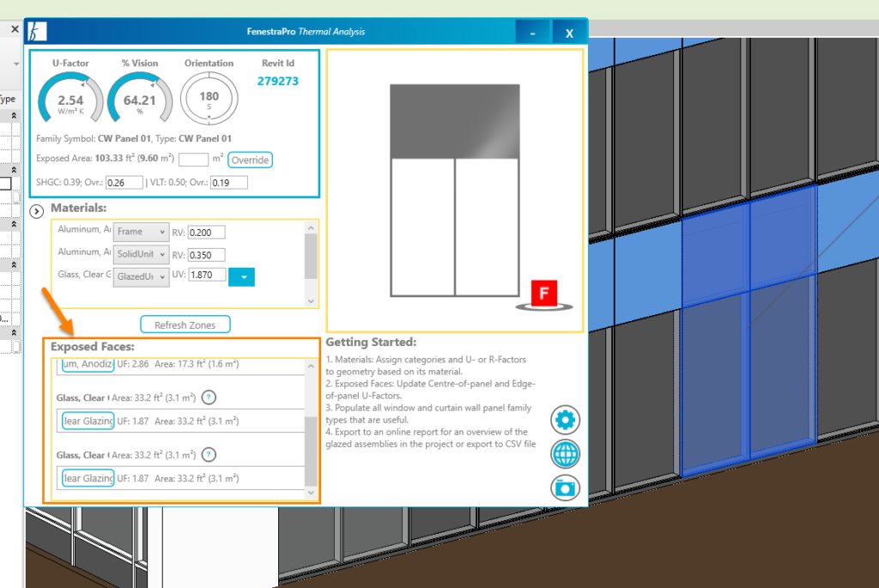Click the Aluminum material name beside Frame
The height and width of the screenshot is (588, 879).
click(x=84, y=229)
